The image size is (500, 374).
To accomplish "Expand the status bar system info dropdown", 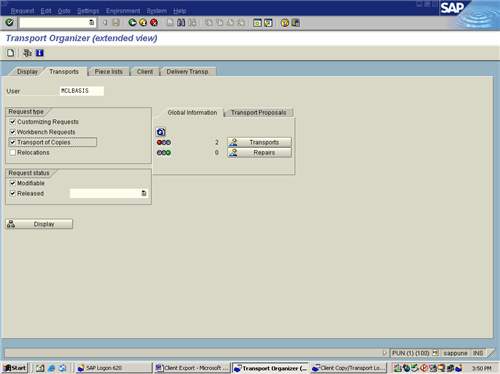I will pos(435,353).
